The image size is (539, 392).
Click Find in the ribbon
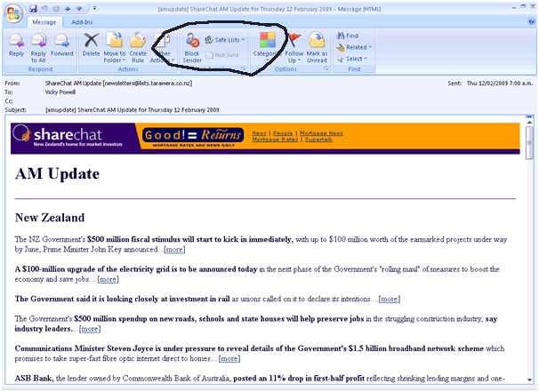[347, 36]
